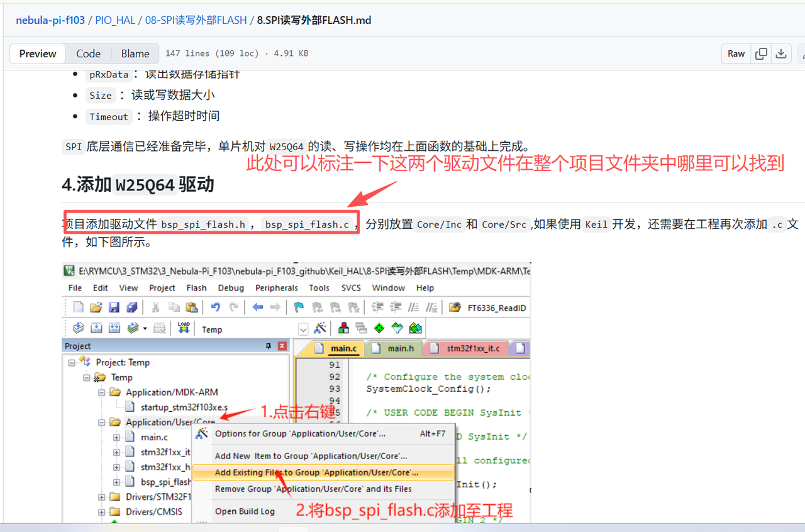The height and width of the screenshot is (532, 805).
Task: Open Options for Target via wand icon
Action: point(320,328)
